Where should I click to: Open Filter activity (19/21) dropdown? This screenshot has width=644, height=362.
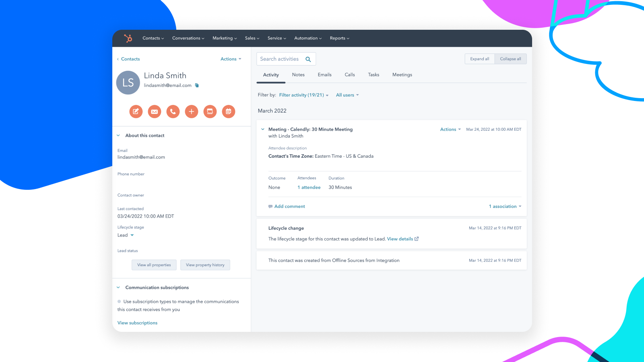(304, 95)
